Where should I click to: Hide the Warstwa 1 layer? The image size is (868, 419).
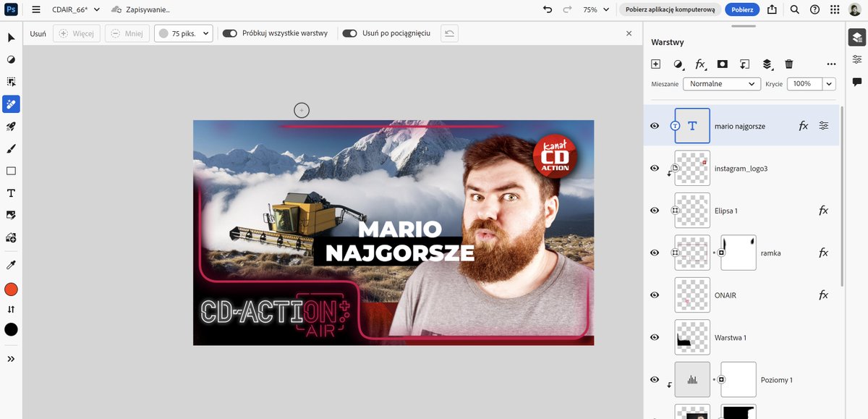point(655,337)
